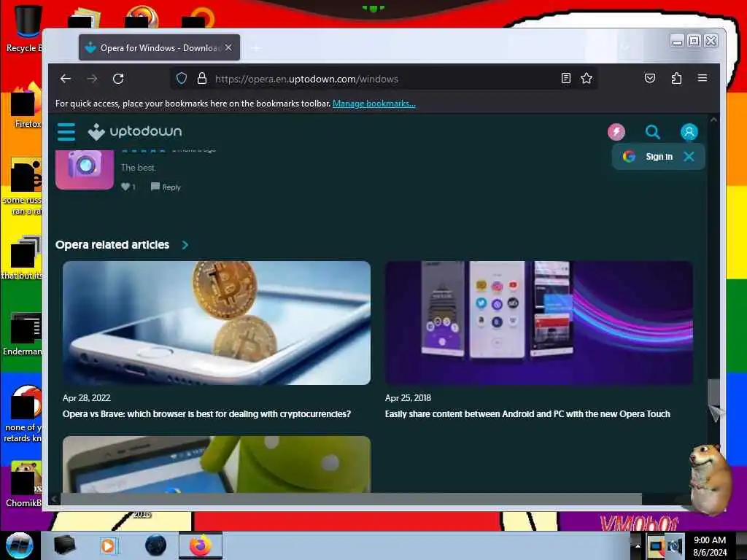
Task: Toggle reader view in address bar
Action: click(x=566, y=78)
